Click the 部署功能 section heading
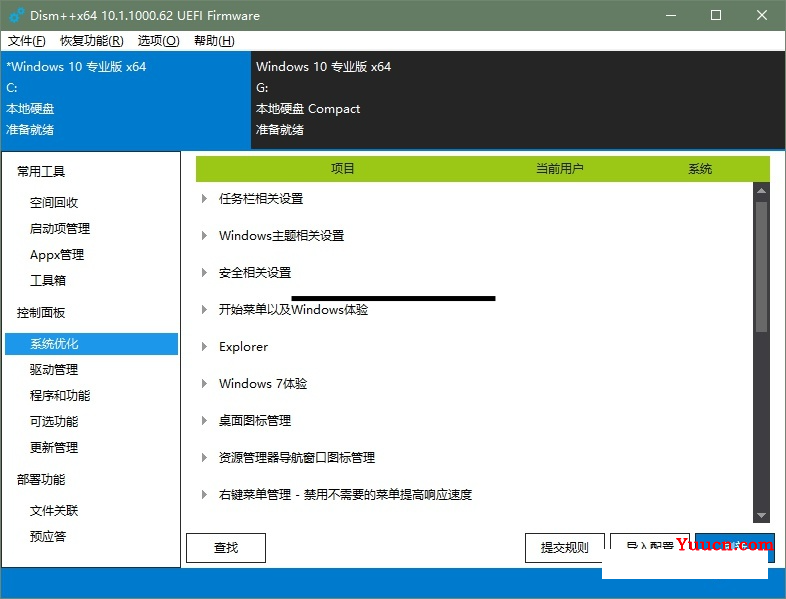Viewport: 786px width, 599px height. [41, 480]
